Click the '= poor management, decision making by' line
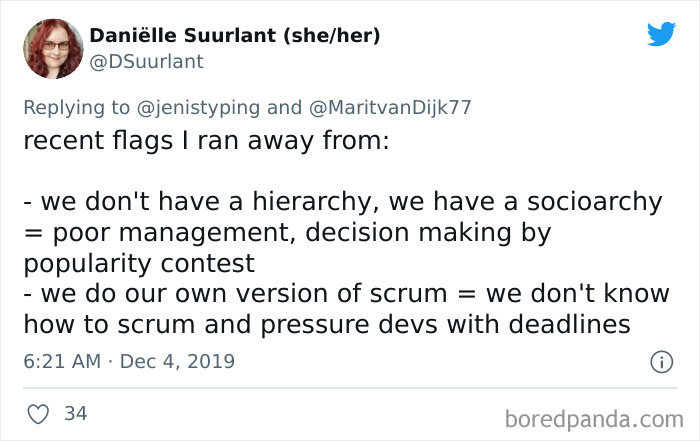Viewport: 700px width, 441px height. [288, 233]
